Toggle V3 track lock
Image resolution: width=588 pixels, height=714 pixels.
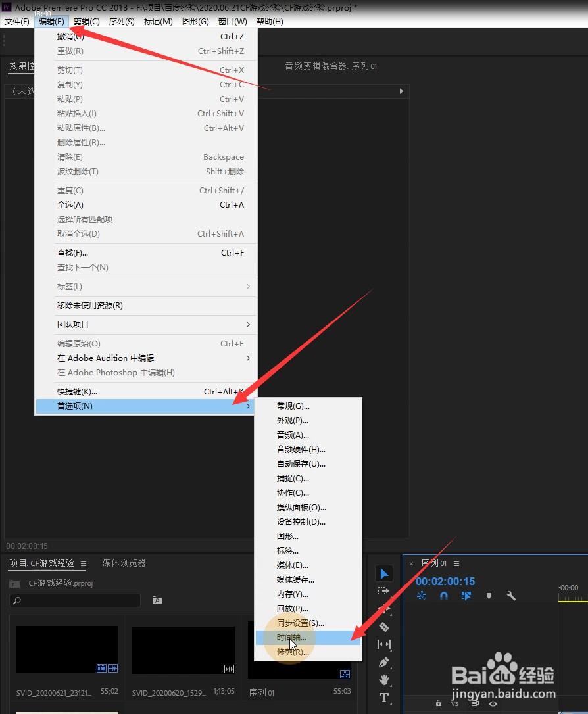[x=439, y=703]
